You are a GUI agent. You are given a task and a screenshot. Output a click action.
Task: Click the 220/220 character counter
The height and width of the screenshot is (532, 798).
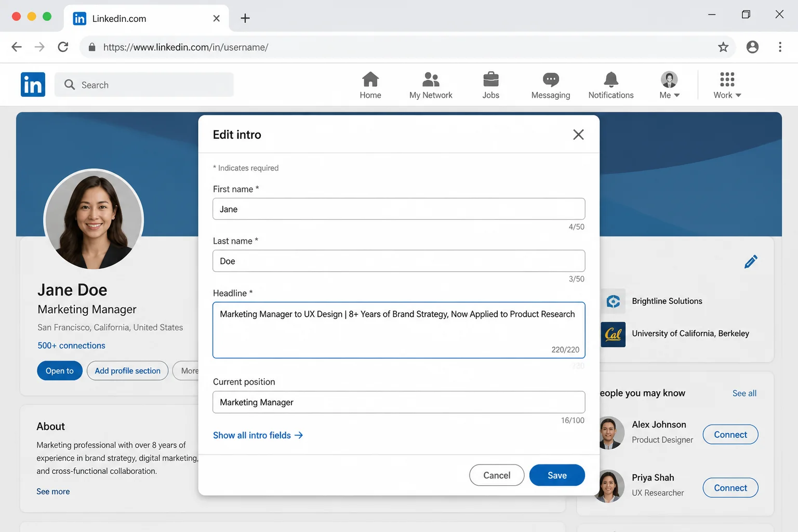click(x=565, y=350)
